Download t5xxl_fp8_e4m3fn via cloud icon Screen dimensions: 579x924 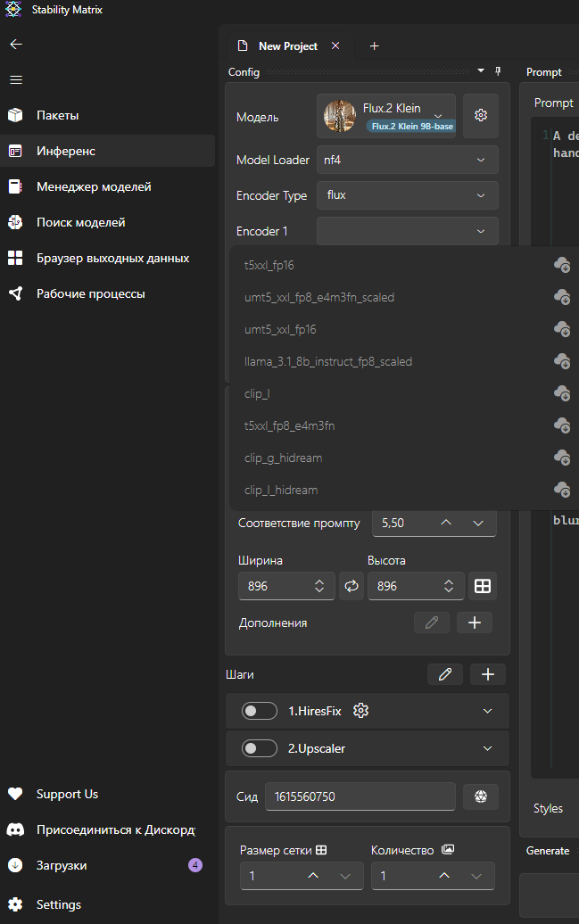point(562,425)
